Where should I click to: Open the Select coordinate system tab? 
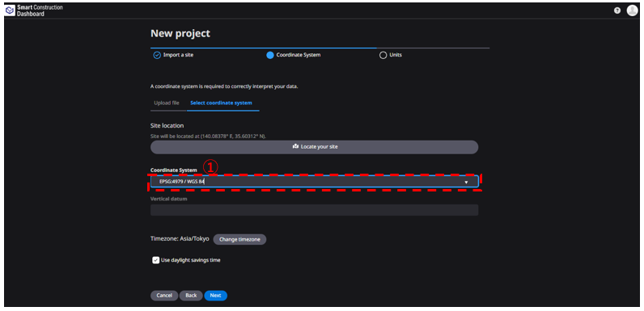tap(221, 103)
